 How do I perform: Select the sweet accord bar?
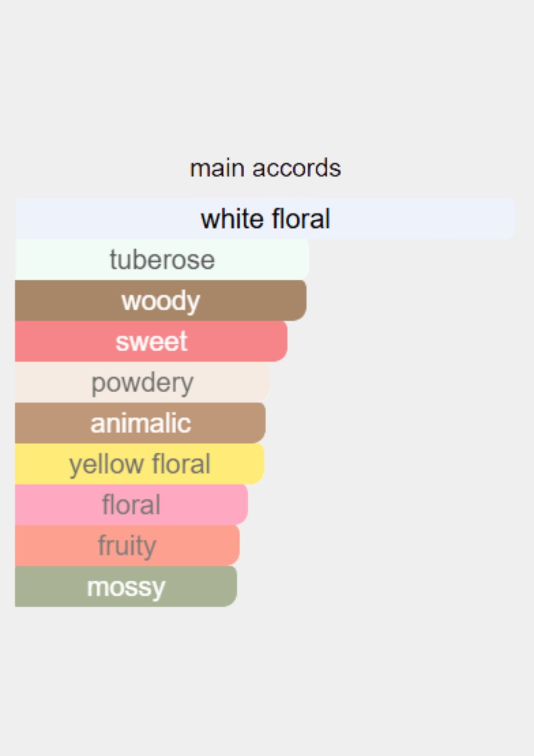tap(151, 341)
